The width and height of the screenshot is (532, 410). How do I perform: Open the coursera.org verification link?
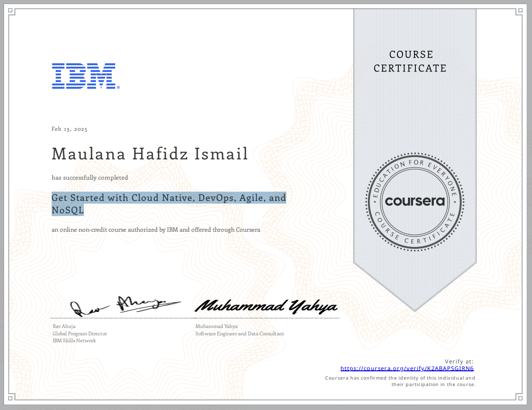coord(407,368)
